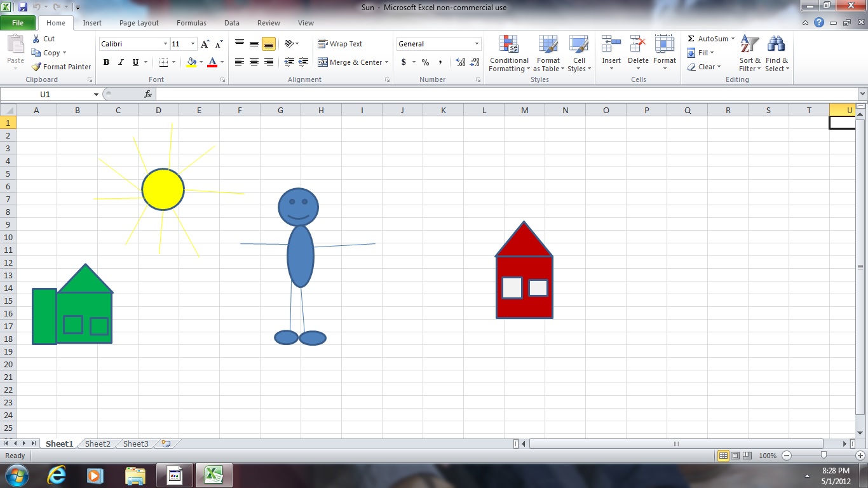Image resolution: width=868 pixels, height=488 pixels.
Task: Toggle Bold formatting
Action: click(x=106, y=62)
